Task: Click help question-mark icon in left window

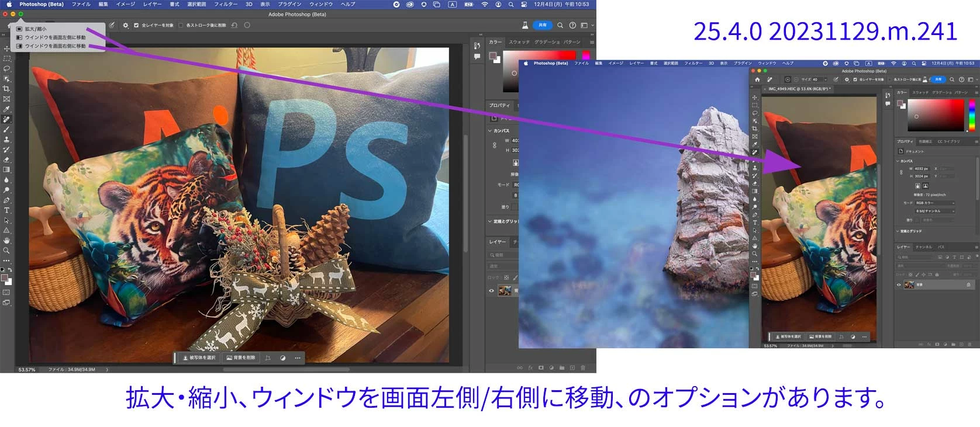Action: point(572,25)
